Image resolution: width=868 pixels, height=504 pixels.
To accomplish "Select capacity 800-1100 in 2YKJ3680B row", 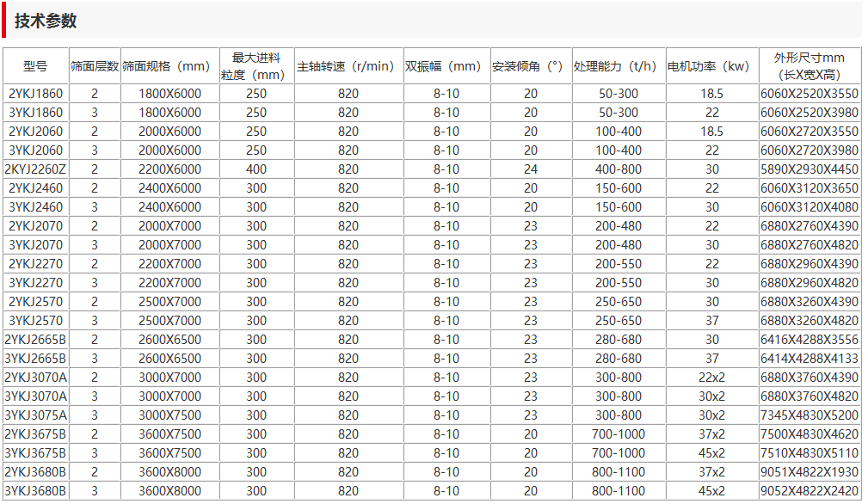I will (619, 472).
